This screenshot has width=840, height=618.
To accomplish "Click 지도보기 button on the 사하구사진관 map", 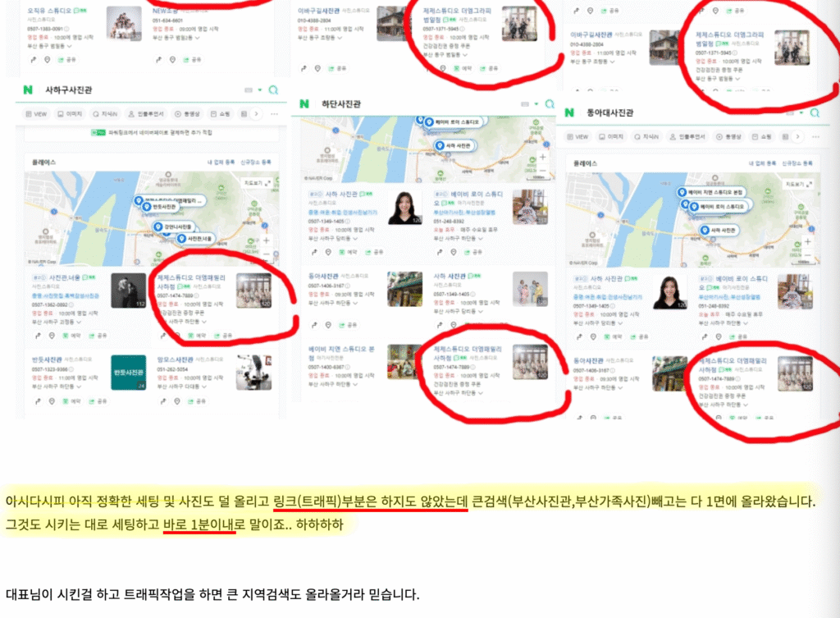I will tap(254, 182).
